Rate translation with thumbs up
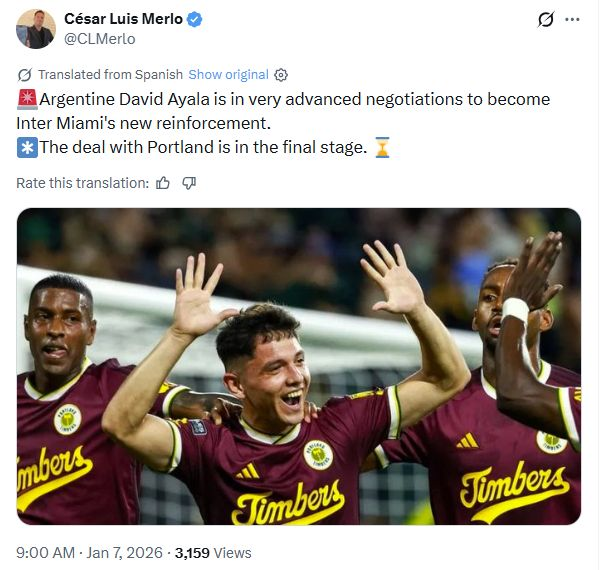The image size is (603, 570). 163,183
